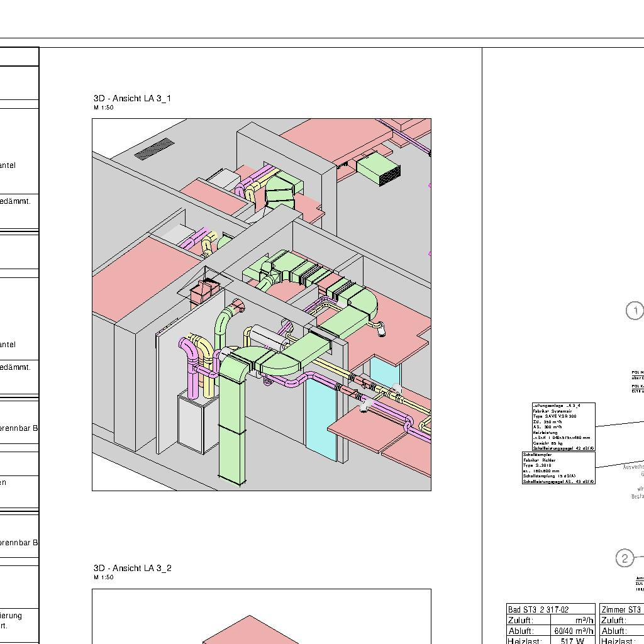Click the "3D - Ansicht LA 3_2" view title
The image size is (644, 644).
pyautogui.click(x=132, y=569)
